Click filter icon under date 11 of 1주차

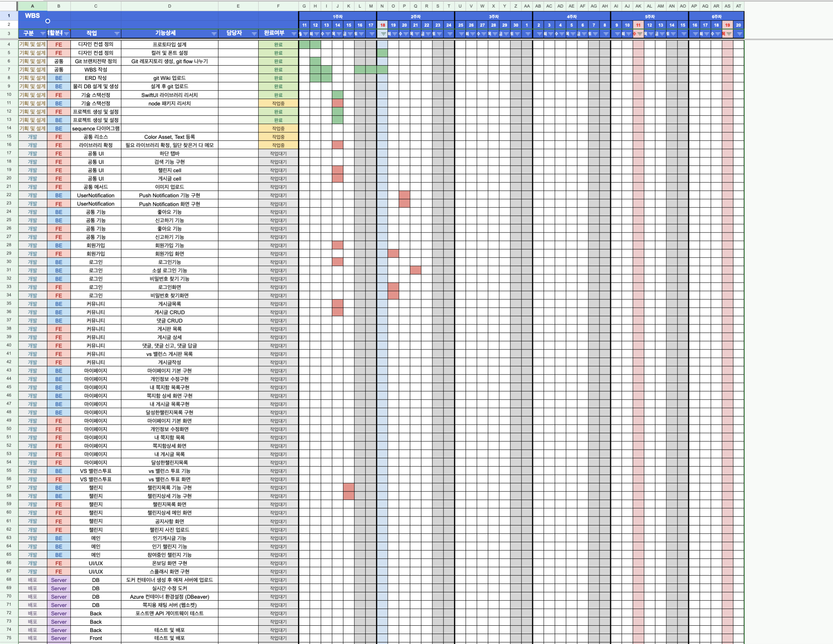(x=306, y=34)
